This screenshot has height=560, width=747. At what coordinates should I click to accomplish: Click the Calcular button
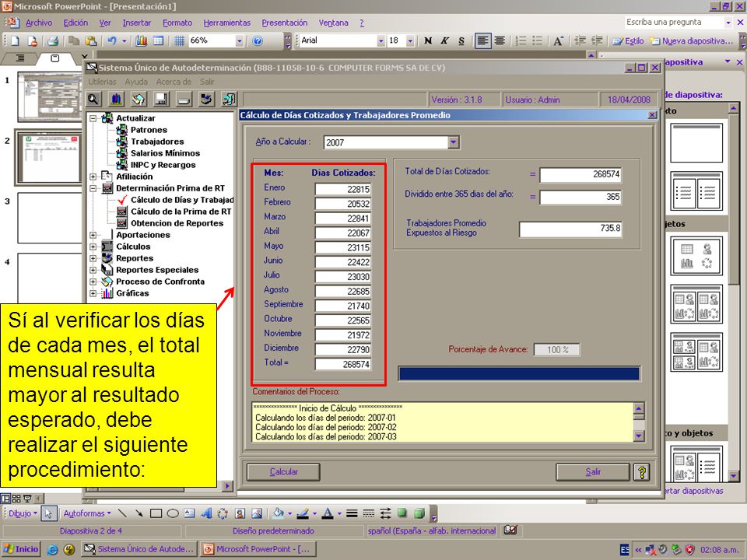click(283, 472)
